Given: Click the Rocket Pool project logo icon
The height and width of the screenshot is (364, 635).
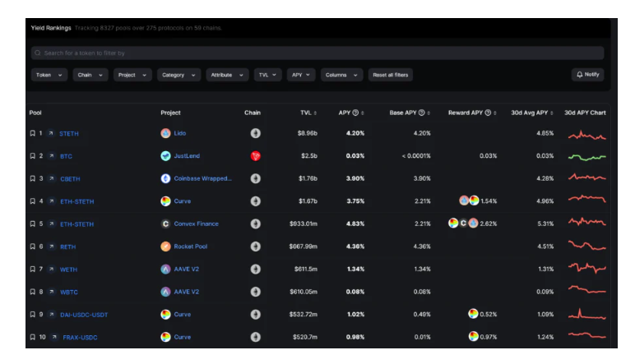Looking at the screenshot, I should tap(165, 247).
